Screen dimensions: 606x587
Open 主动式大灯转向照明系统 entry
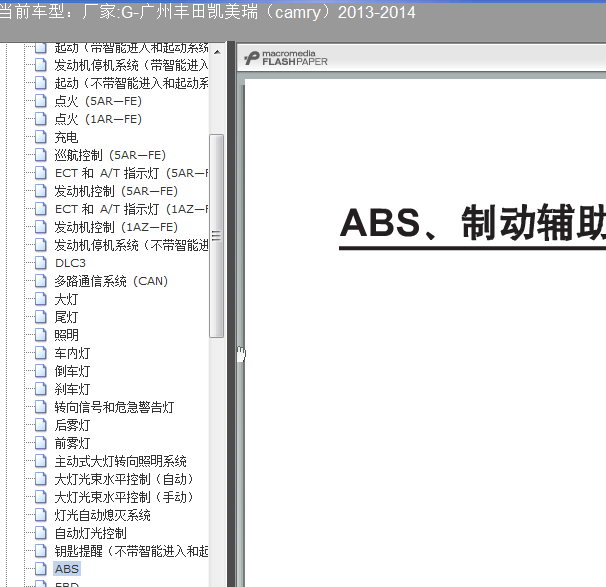point(121,461)
